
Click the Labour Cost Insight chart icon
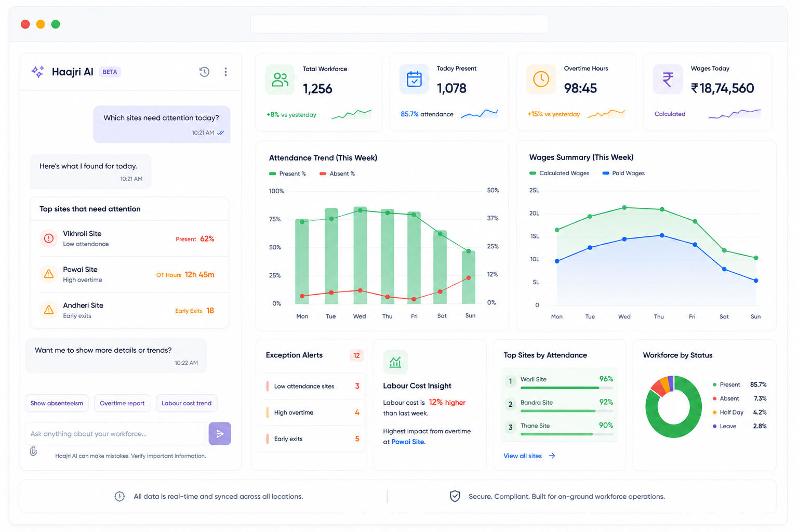(395, 362)
